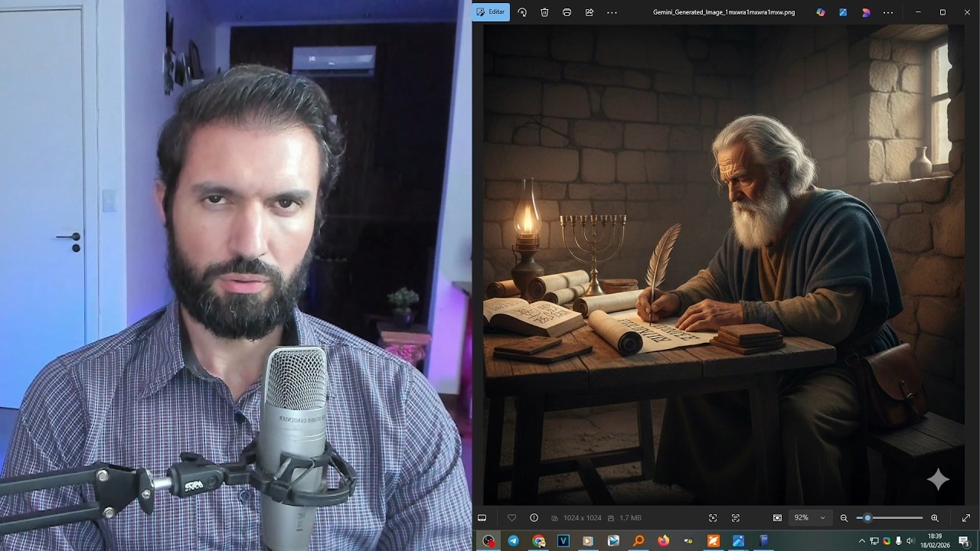Open the small yellow-black taskbar icon
The height and width of the screenshot is (551, 980).
[x=688, y=541]
